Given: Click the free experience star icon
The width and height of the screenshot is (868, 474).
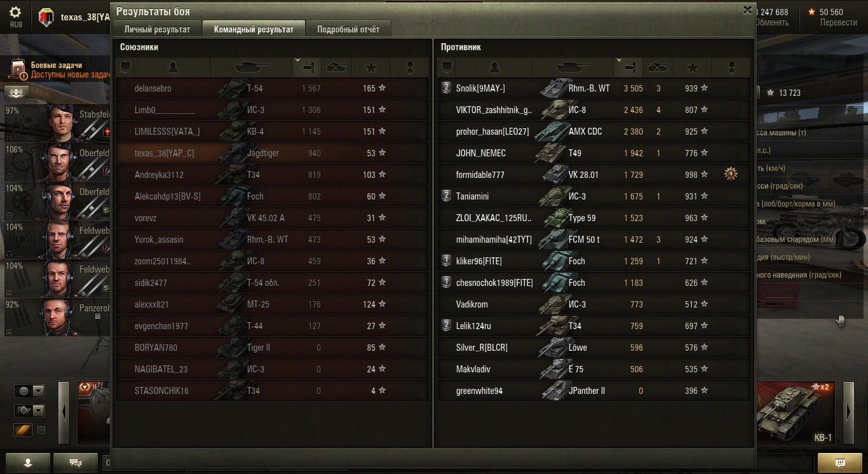Looking at the screenshot, I should (771, 93).
